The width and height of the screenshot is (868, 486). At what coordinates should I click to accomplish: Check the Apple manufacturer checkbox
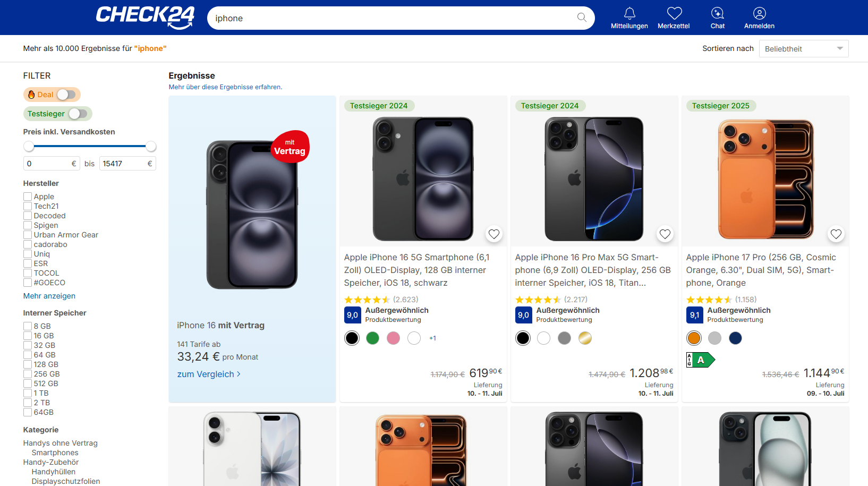pos(28,197)
